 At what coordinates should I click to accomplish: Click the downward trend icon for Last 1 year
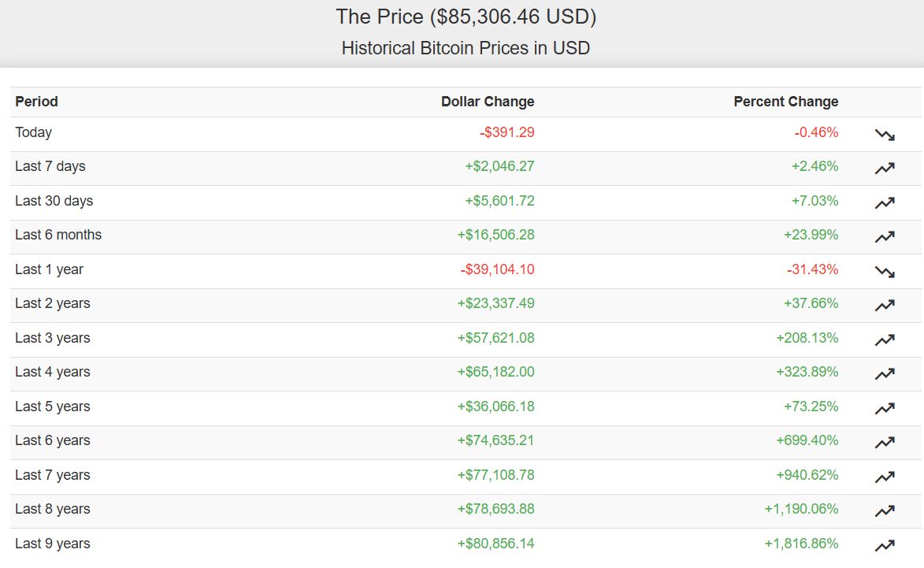[x=885, y=272]
